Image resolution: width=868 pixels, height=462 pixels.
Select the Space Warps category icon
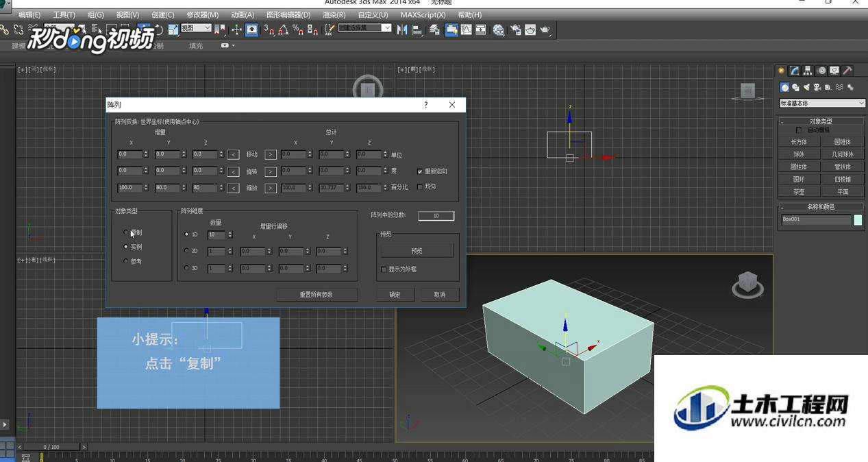coord(839,87)
